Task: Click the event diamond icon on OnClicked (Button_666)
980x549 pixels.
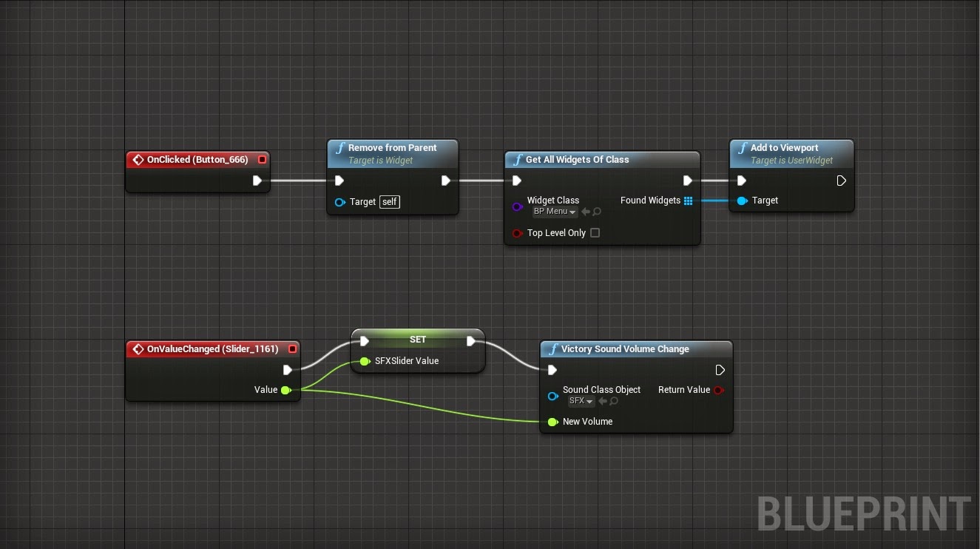Action: 138,159
